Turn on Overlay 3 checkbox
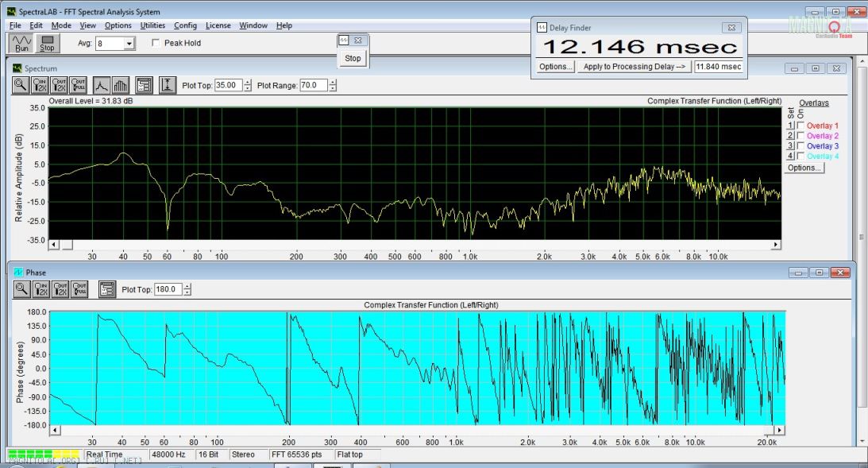Image resolution: width=868 pixels, height=468 pixels. tap(800, 145)
